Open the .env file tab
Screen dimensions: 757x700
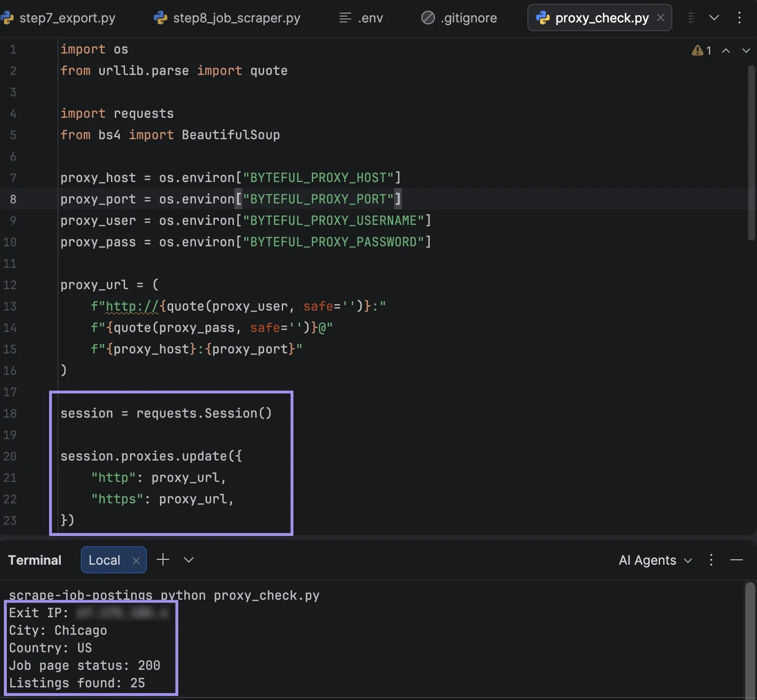tap(361, 18)
